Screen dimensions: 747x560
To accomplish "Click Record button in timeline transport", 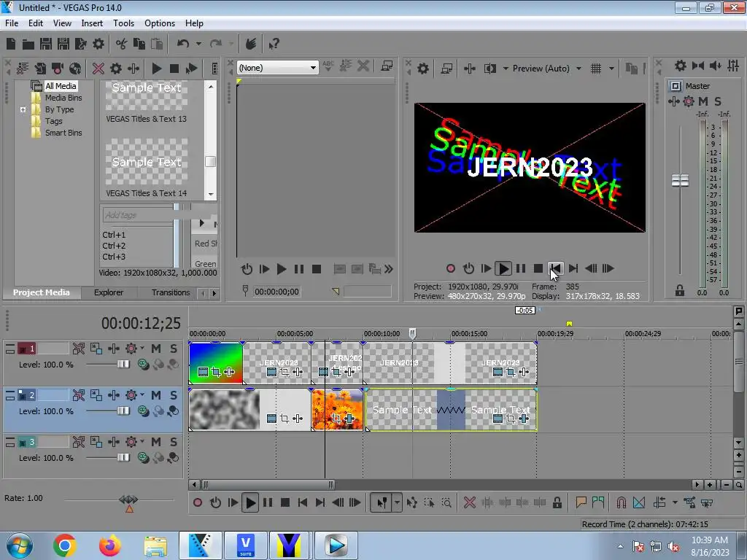I will [x=197, y=502].
